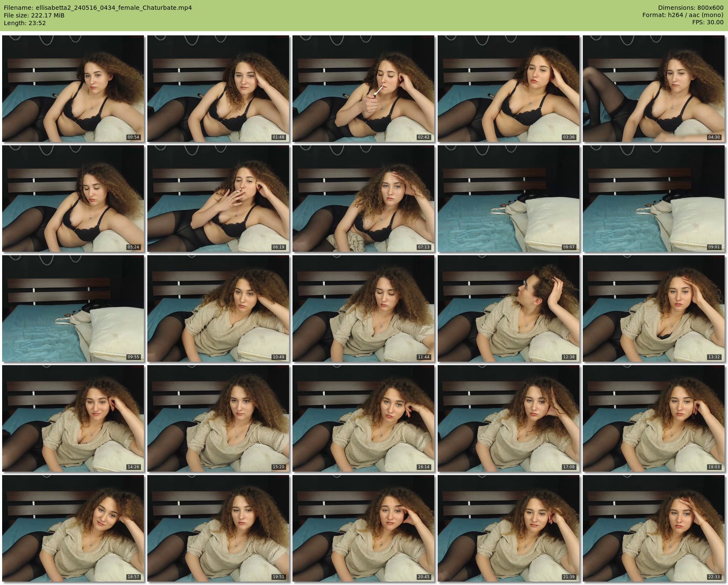This screenshot has width=728, height=585.
Task: Select the thumbnail stamped 13:32
Action: tap(653, 308)
